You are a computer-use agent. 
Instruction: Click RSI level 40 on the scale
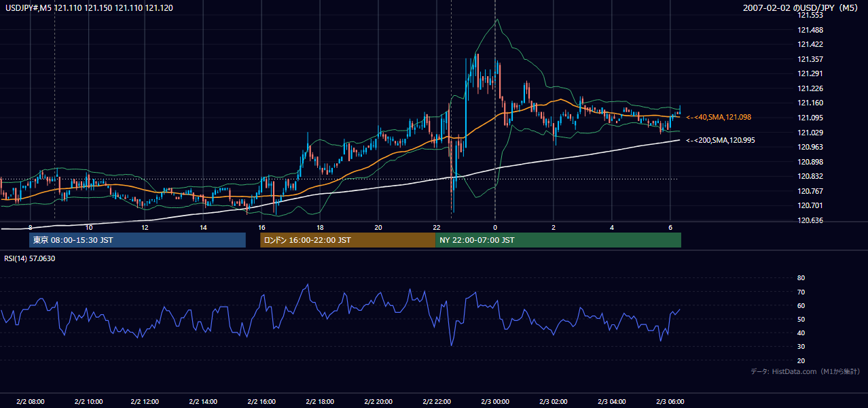801,333
